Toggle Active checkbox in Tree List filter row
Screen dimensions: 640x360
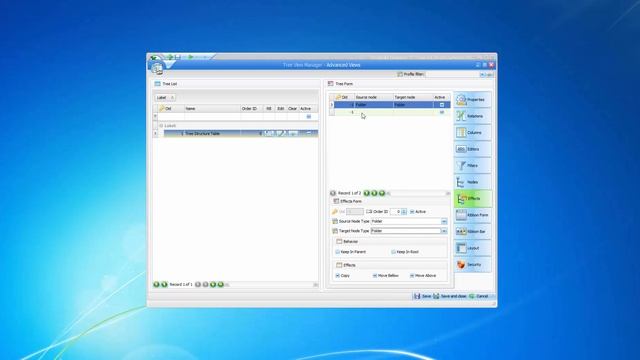click(x=309, y=116)
